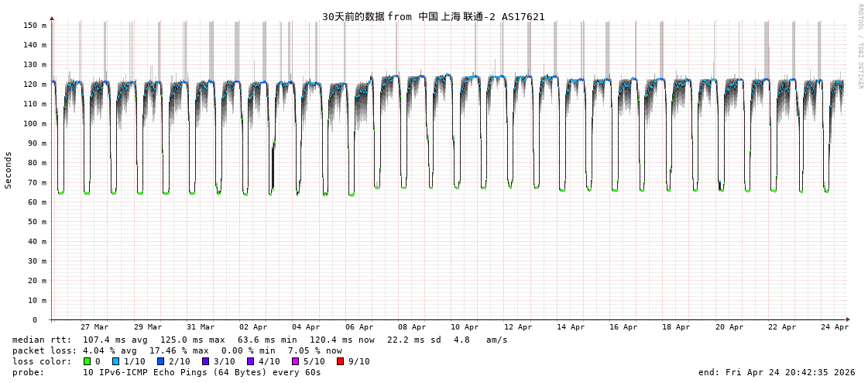Screen dimensions: 868x383
Task: Click the median rtt statistics line
Action: point(259,340)
